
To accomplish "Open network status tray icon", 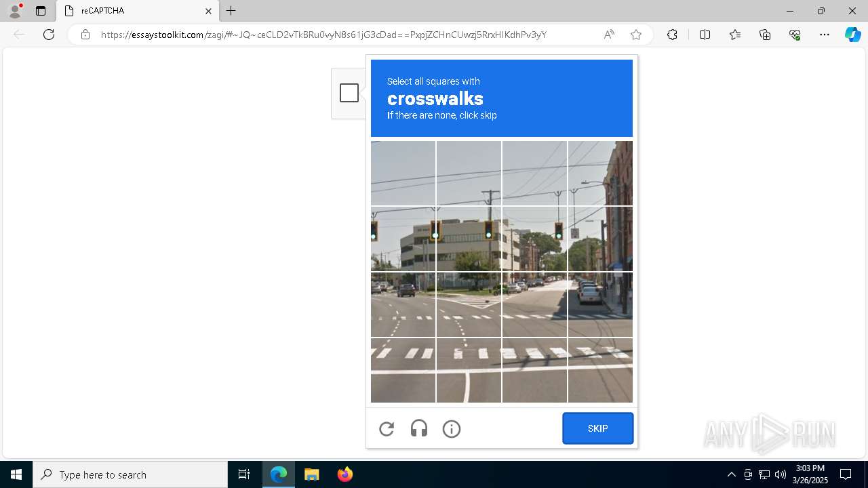I will click(x=764, y=474).
